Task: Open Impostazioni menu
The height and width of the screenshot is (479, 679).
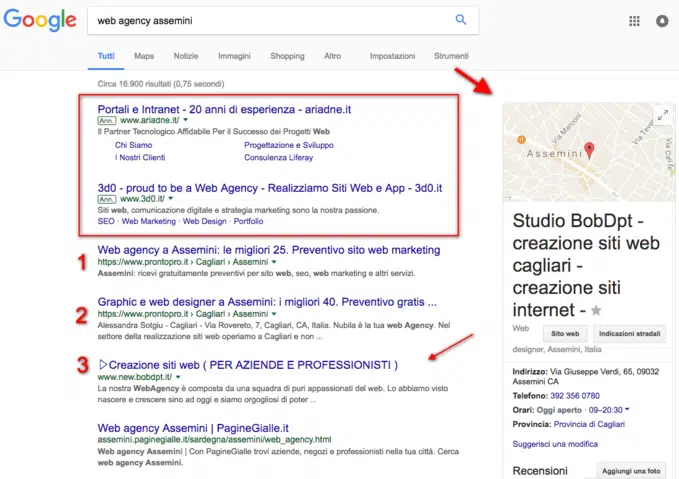Action: 392,56
